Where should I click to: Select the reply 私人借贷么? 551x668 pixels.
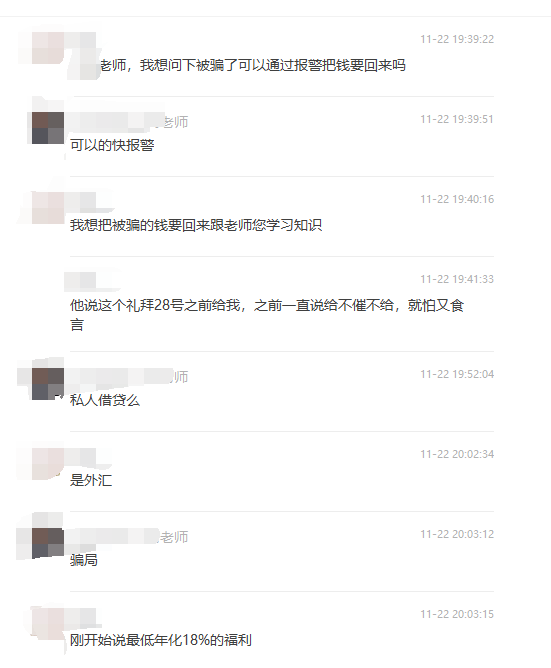tap(105, 400)
